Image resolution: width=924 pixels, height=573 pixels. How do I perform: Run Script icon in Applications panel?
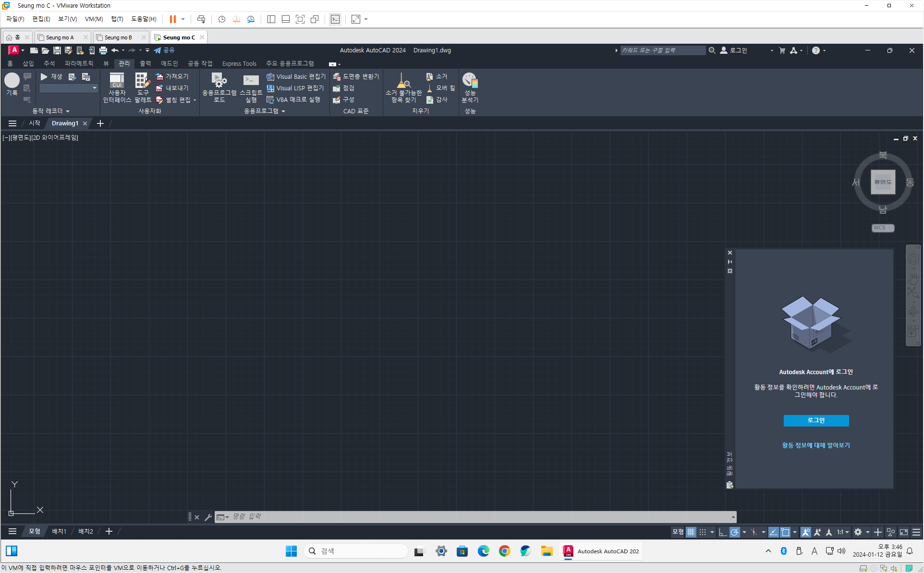(251, 87)
